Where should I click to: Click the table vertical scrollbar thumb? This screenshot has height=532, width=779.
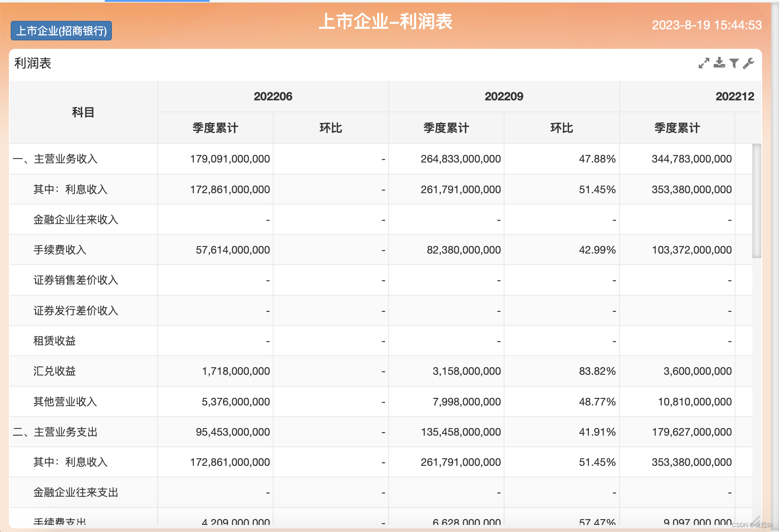click(757, 201)
